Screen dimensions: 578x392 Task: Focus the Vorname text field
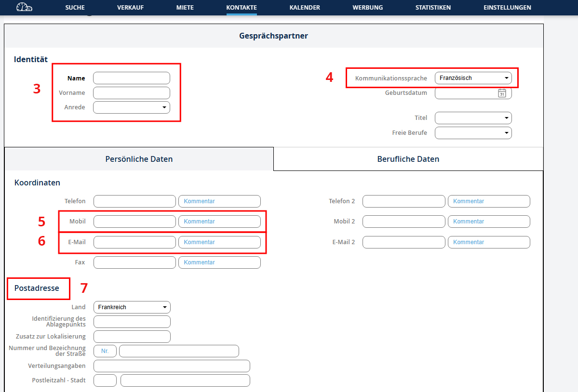pyautogui.click(x=132, y=93)
